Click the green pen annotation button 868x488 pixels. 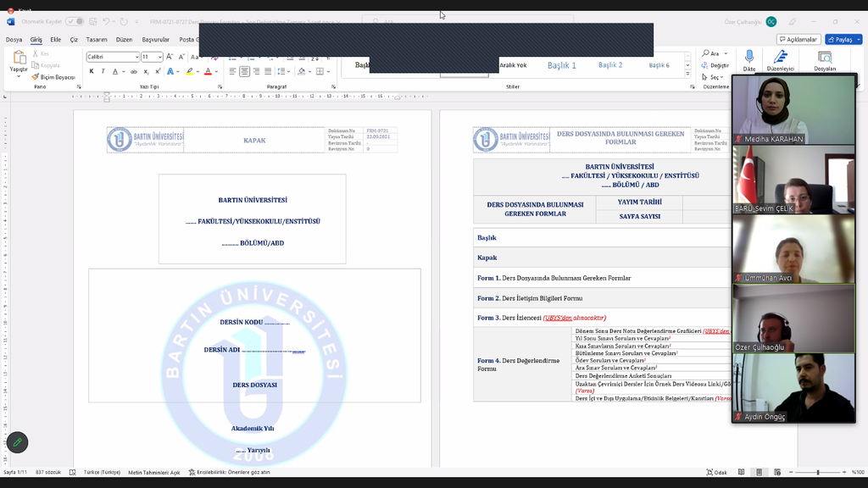click(17, 442)
